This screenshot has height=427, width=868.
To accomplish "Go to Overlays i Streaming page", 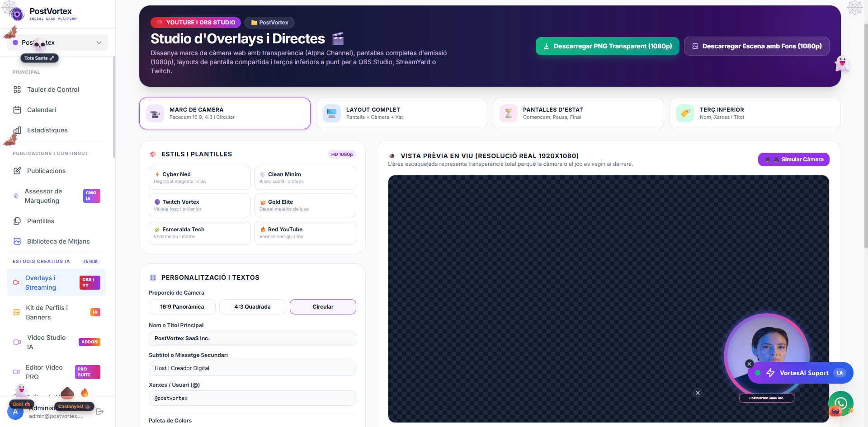I will pos(57,282).
